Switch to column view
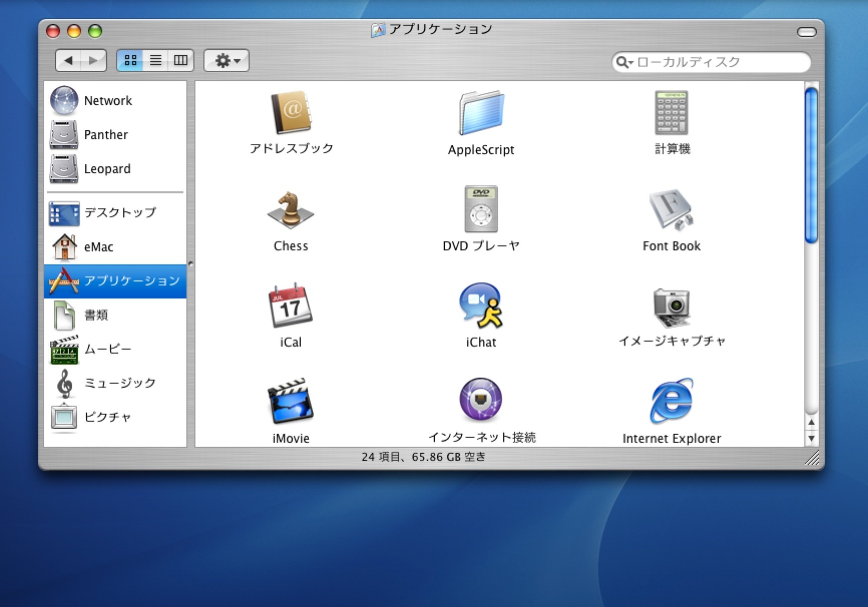This screenshot has width=868, height=607. (181, 61)
